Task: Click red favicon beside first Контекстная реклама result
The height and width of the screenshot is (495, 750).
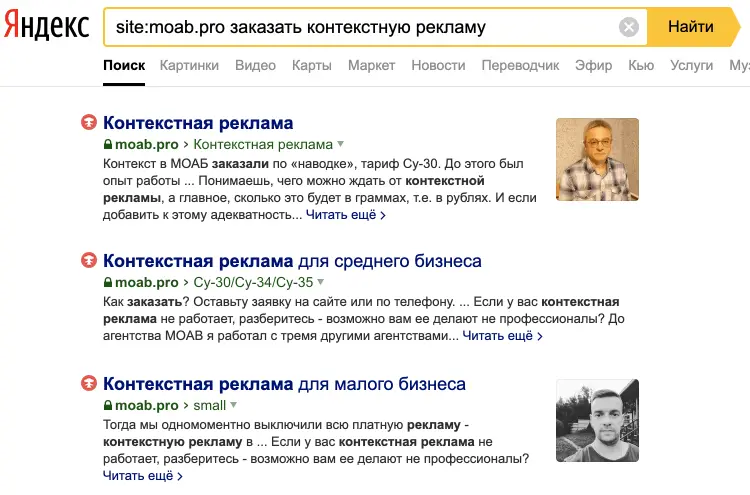Action: [x=89, y=123]
